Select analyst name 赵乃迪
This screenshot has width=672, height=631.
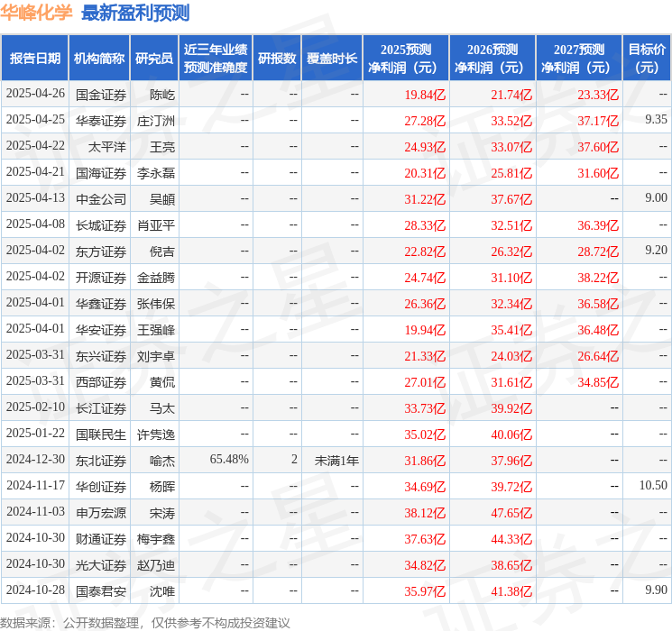(156, 565)
